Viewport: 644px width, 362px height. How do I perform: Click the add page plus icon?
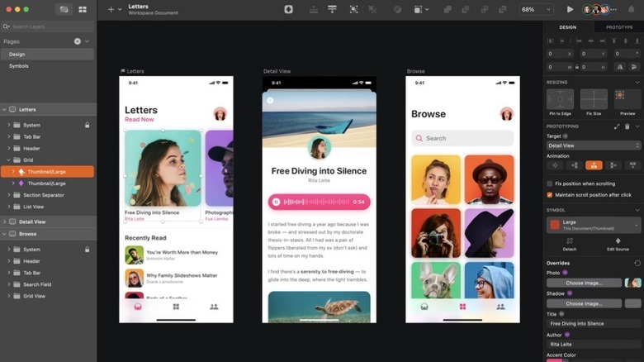[78, 41]
